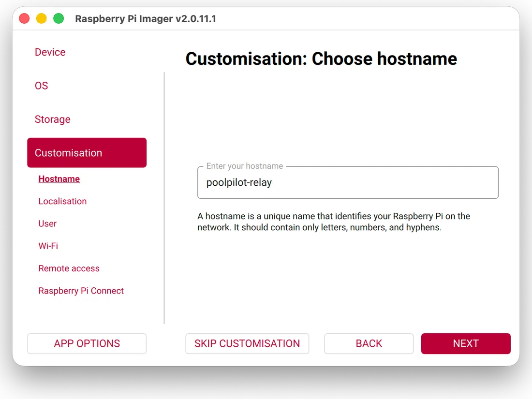Click NEXT to continue
Screen dimensions: 532x399
click(466, 344)
